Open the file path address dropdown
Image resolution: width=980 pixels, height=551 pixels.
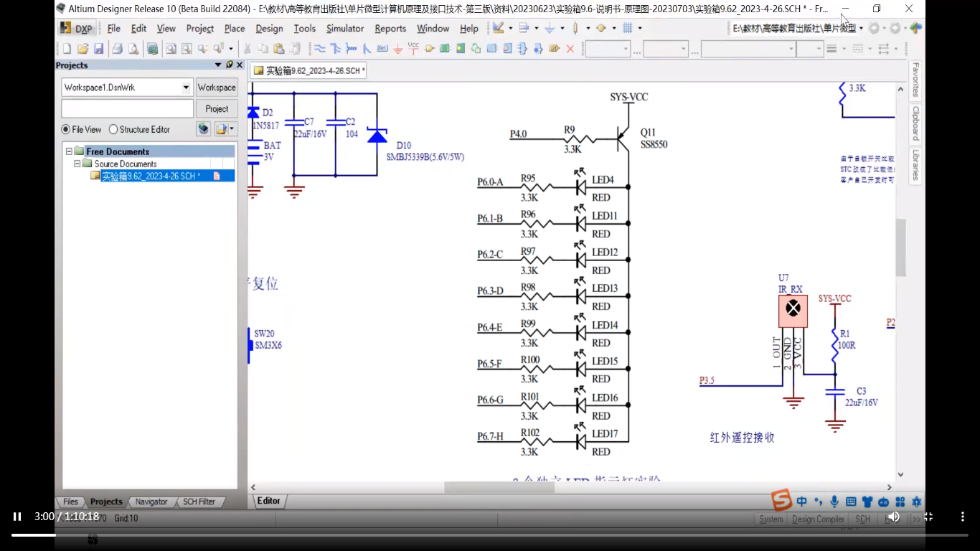(x=861, y=29)
